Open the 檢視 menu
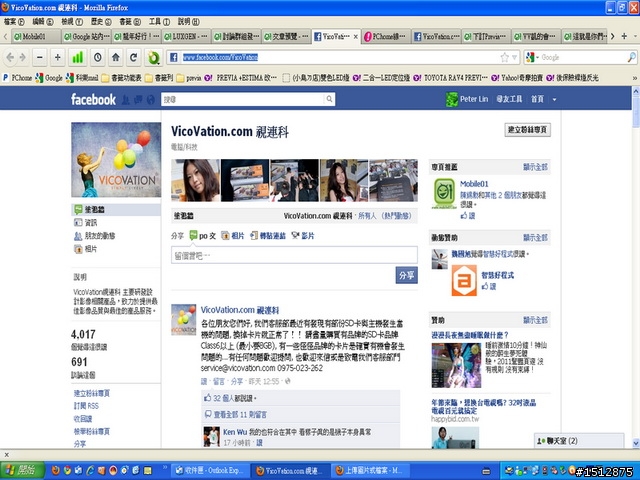The height and width of the screenshot is (480, 640). click(72, 22)
